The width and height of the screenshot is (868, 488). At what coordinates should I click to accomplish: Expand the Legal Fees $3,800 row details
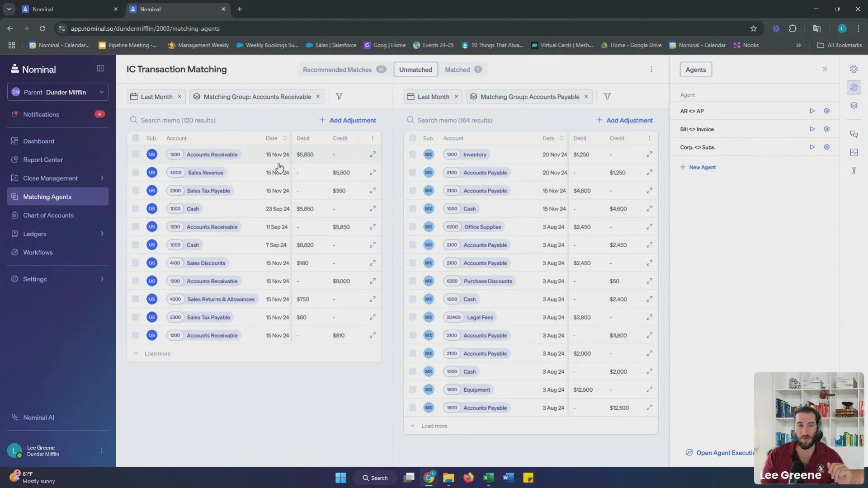click(x=649, y=317)
